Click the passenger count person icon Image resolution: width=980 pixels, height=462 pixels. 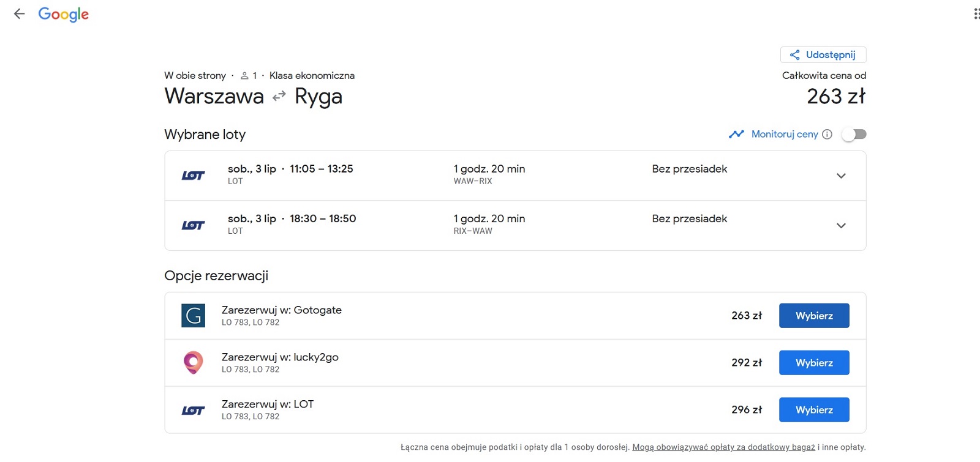point(244,76)
